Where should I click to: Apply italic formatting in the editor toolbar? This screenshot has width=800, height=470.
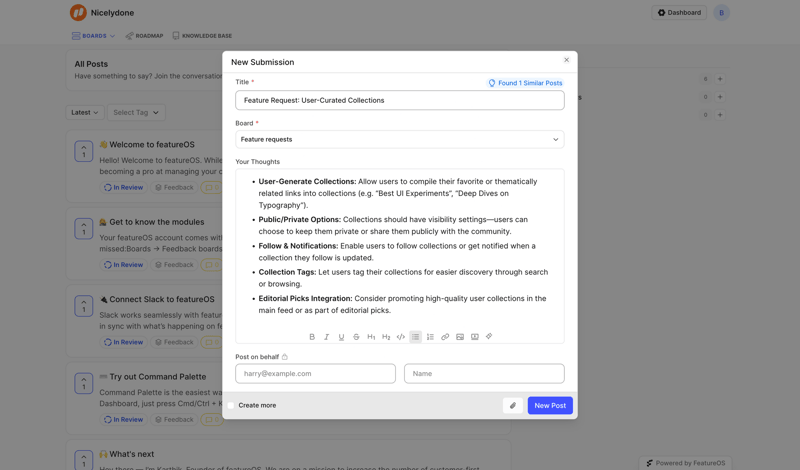click(327, 337)
